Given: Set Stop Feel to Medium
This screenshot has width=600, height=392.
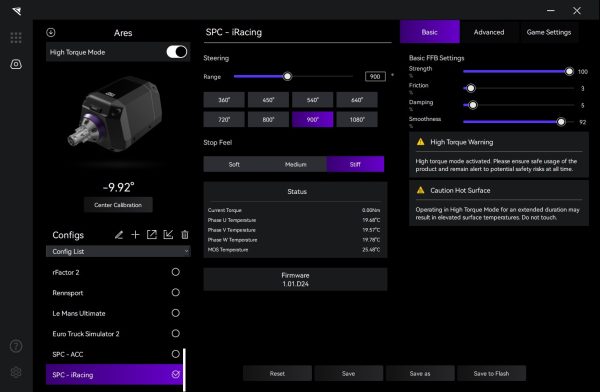Looking at the screenshot, I should pos(296,164).
